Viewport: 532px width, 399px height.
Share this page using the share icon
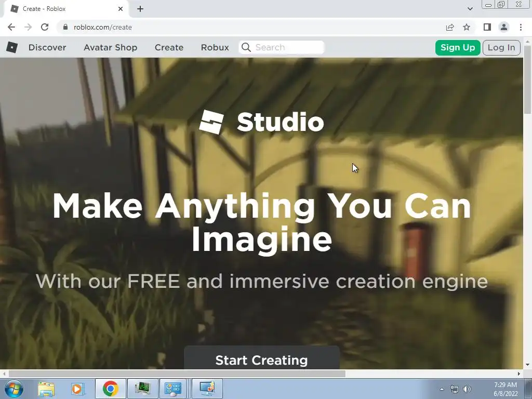pos(450,27)
